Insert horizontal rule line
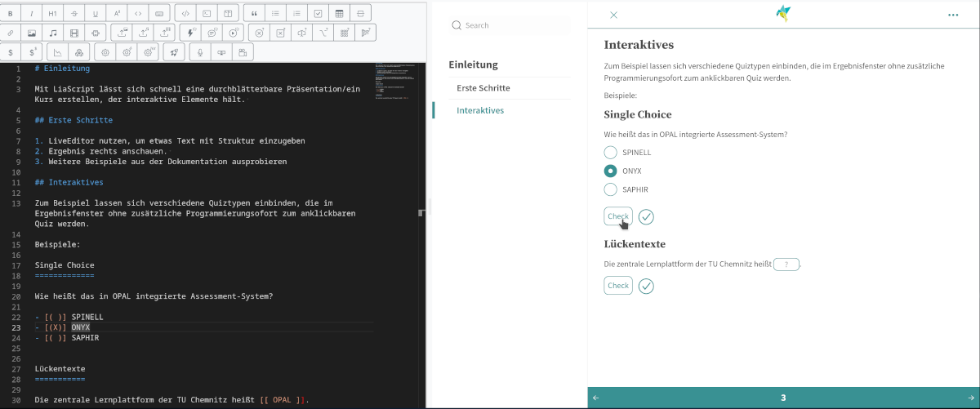 tap(361, 14)
